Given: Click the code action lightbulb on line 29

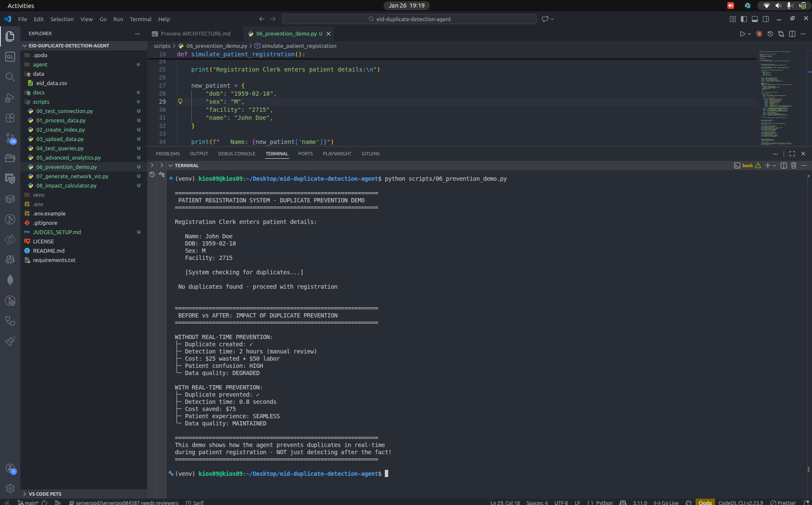Looking at the screenshot, I should 180,102.
